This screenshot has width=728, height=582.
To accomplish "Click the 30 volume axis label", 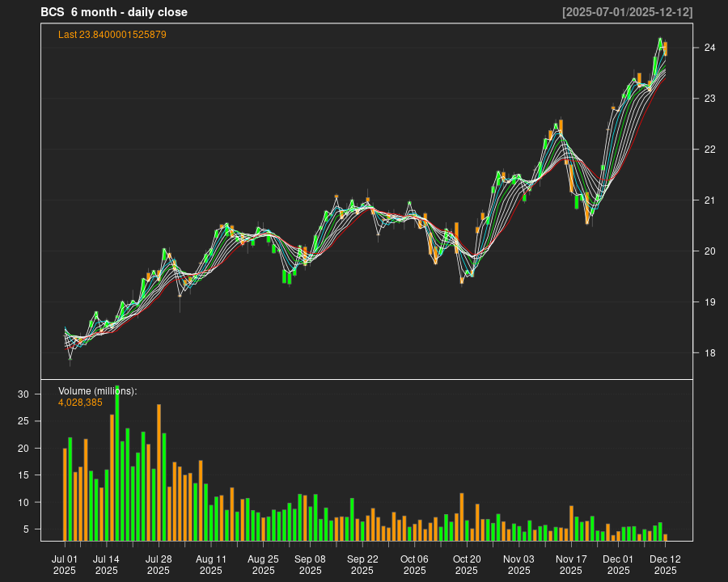I will (24, 394).
